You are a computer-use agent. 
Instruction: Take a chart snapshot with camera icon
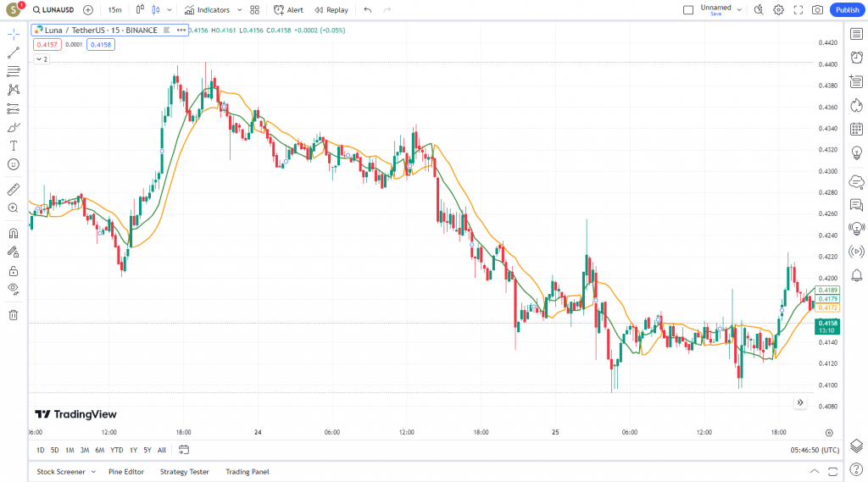[818, 10]
